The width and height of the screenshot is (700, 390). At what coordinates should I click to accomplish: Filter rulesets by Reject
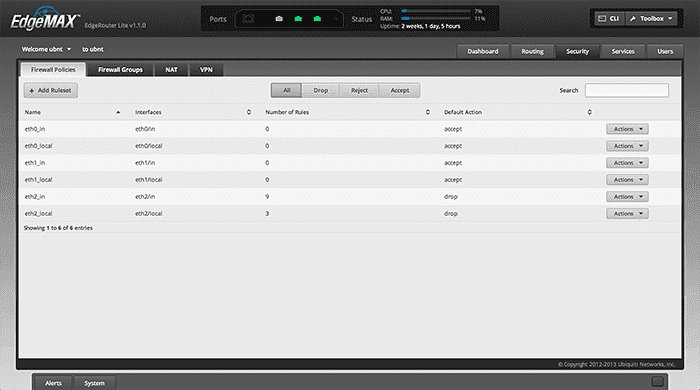click(359, 90)
